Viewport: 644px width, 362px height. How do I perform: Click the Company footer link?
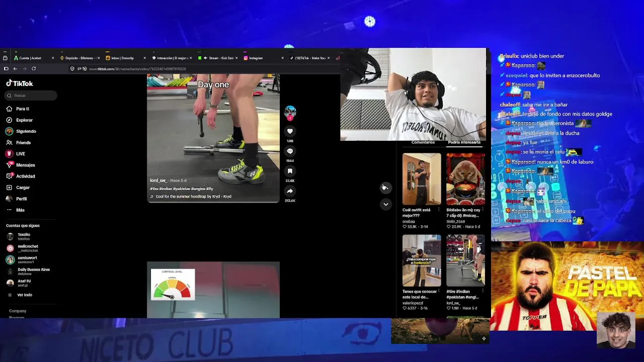click(18, 311)
